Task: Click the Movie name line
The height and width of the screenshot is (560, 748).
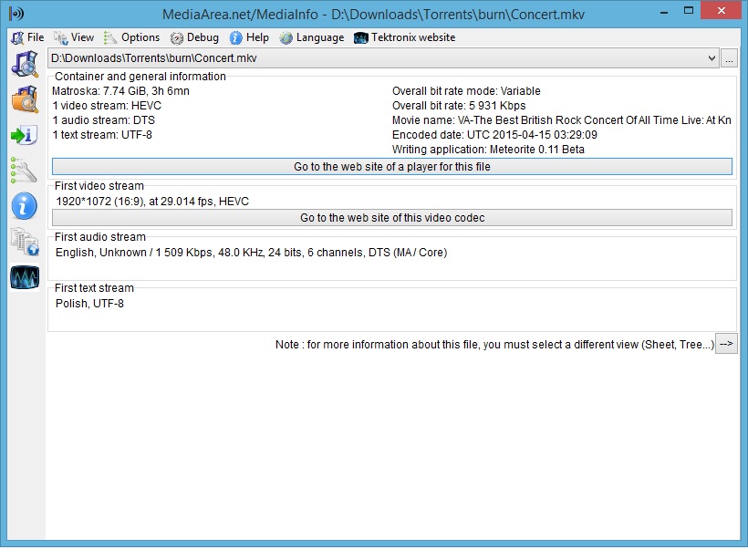Action: [x=562, y=120]
